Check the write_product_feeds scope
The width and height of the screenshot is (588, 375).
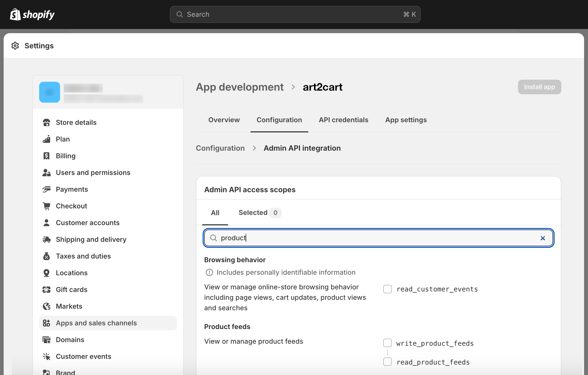tap(387, 343)
